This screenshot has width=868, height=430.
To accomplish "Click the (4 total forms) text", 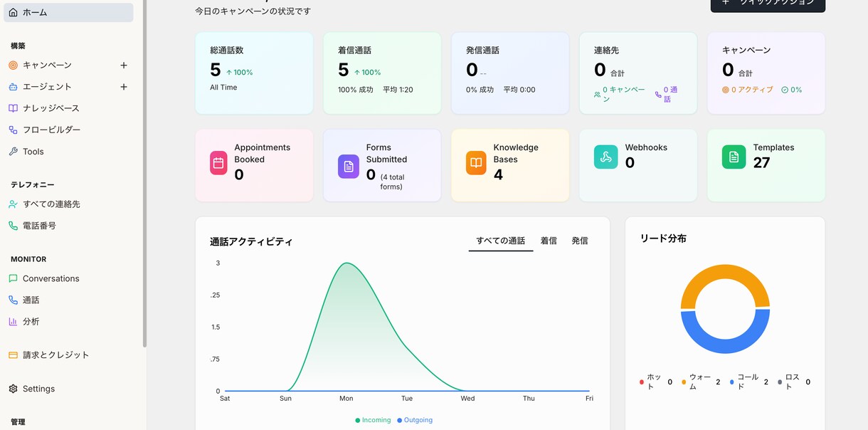I will pyautogui.click(x=391, y=182).
